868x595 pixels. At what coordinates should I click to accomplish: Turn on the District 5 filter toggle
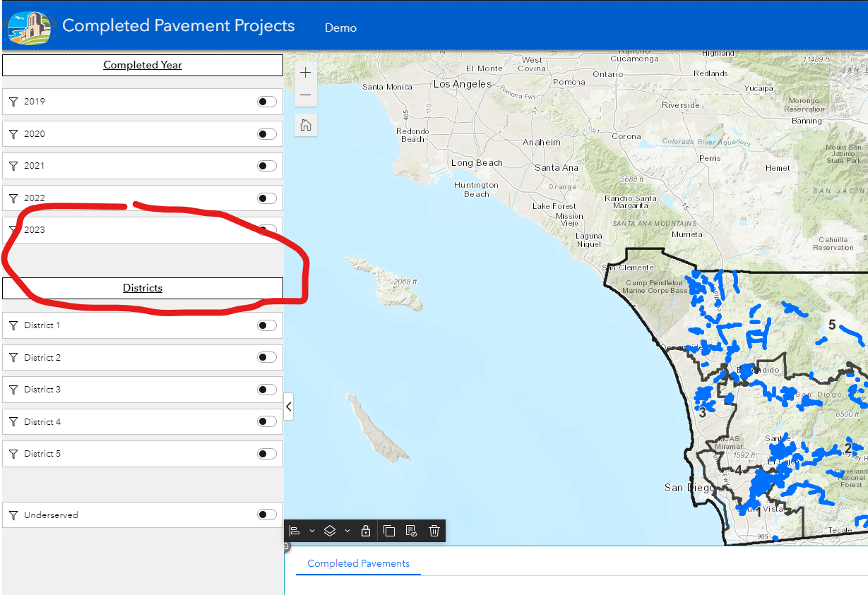click(266, 453)
